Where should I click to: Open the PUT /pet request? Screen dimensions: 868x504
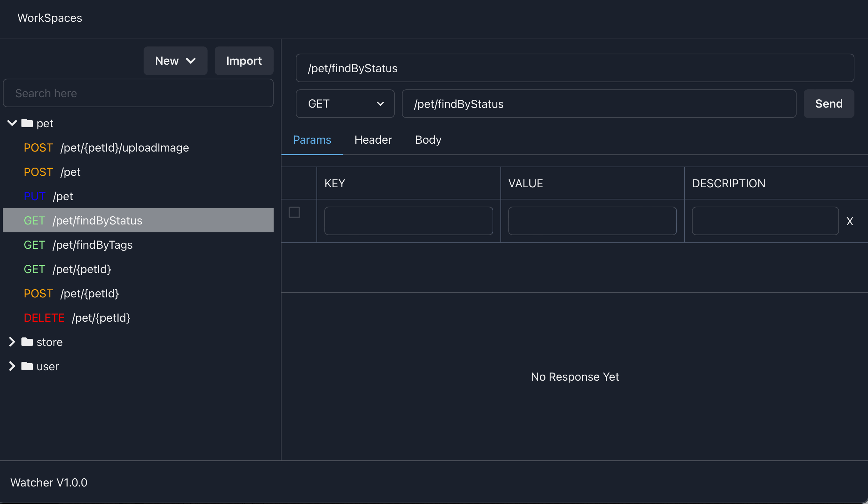pyautogui.click(x=48, y=196)
